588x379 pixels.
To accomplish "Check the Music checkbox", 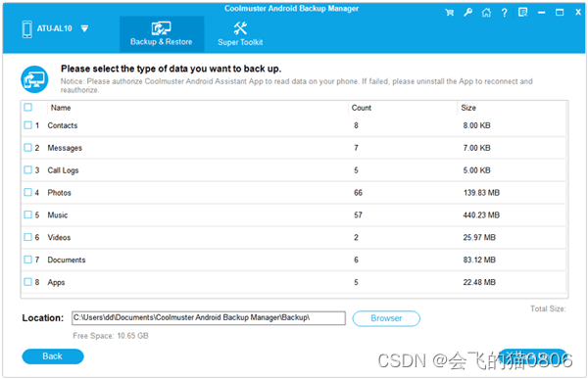I will click(x=28, y=214).
